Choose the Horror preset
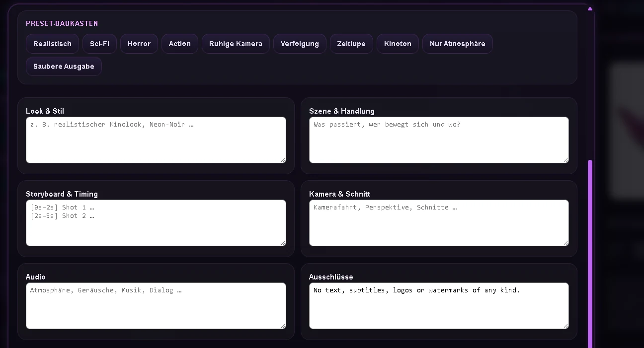The image size is (644, 348). click(139, 44)
